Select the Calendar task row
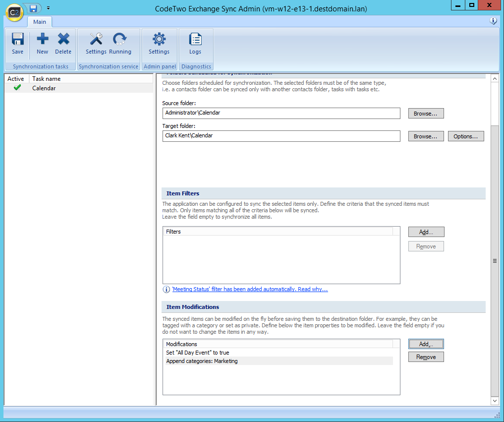The height and width of the screenshot is (422, 504). pos(79,88)
